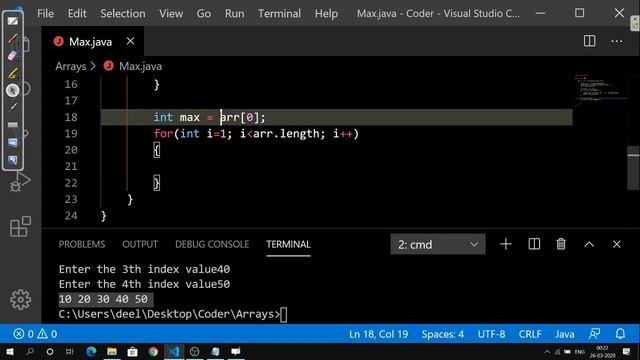Open the terminal selector dropdown showing 2: cmd

(438, 244)
